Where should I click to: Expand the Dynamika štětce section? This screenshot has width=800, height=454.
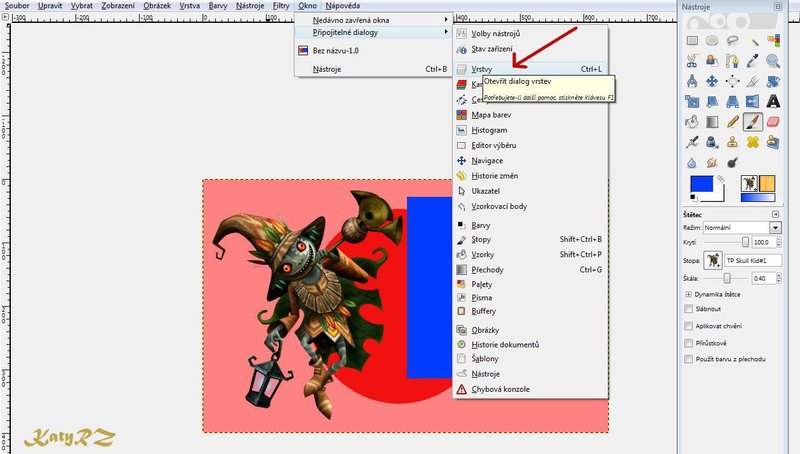(x=688, y=294)
